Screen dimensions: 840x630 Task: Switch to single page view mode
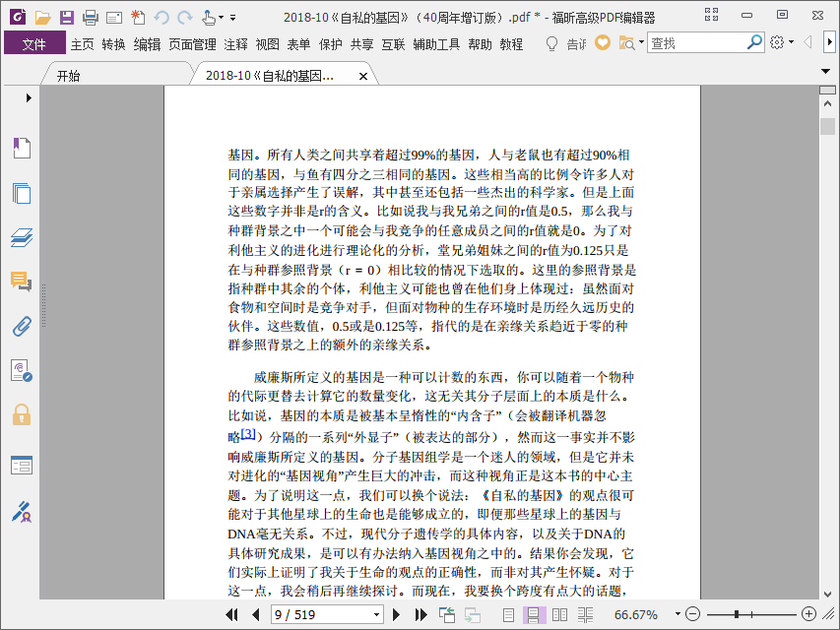pyautogui.click(x=508, y=614)
